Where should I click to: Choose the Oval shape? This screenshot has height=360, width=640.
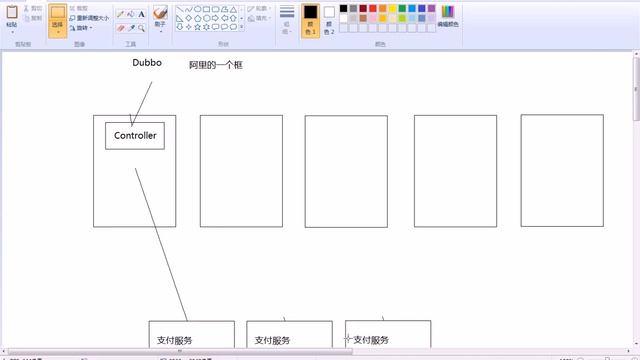pyautogui.click(x=198, y=9)
